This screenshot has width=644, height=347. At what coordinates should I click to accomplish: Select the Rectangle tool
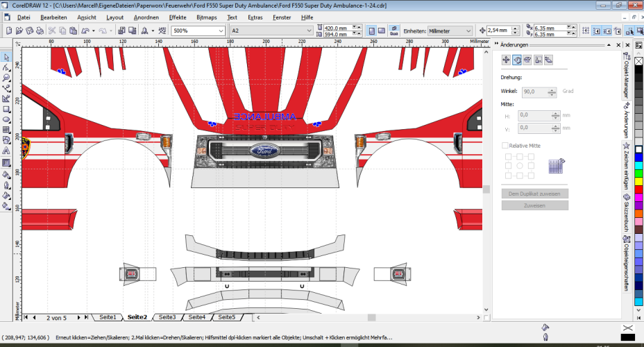[6, 109]
